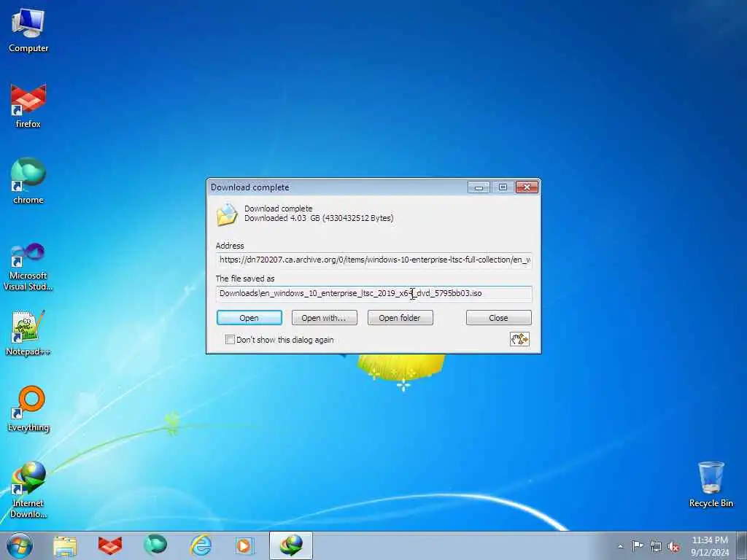Launch Internet Explorer from the taskbar

[201, 545]
